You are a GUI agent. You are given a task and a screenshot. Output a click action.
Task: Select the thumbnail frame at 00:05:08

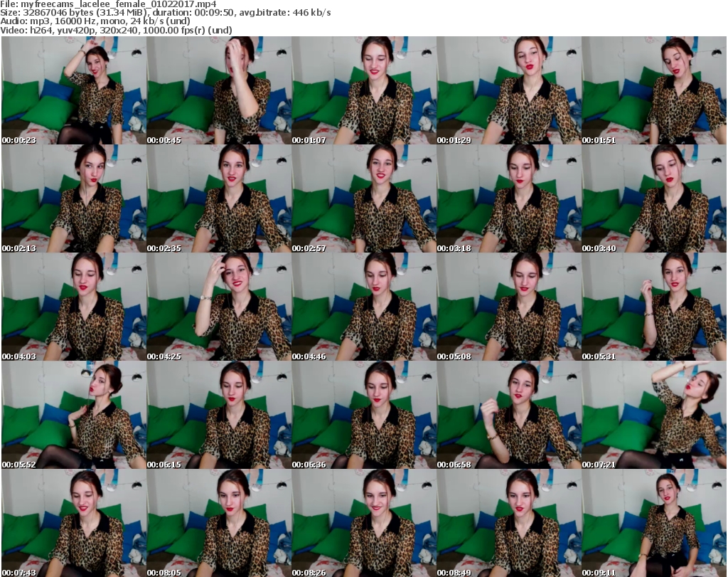[509, 307]
